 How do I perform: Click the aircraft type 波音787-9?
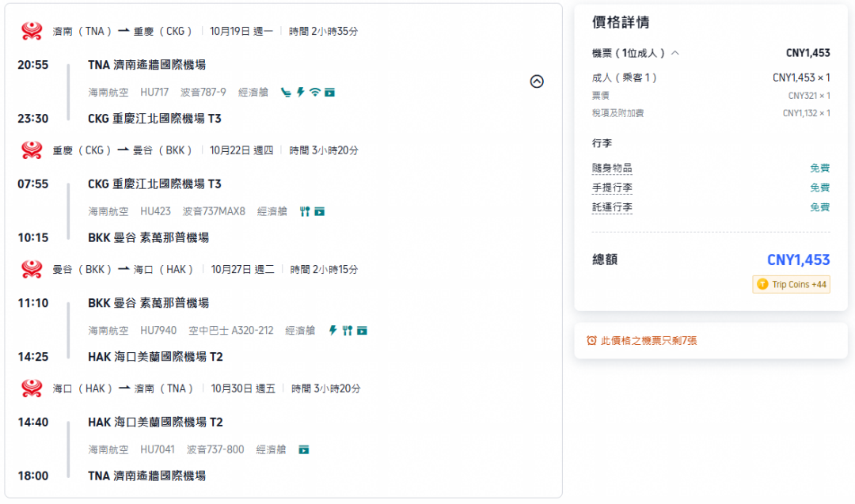(203, 92)
